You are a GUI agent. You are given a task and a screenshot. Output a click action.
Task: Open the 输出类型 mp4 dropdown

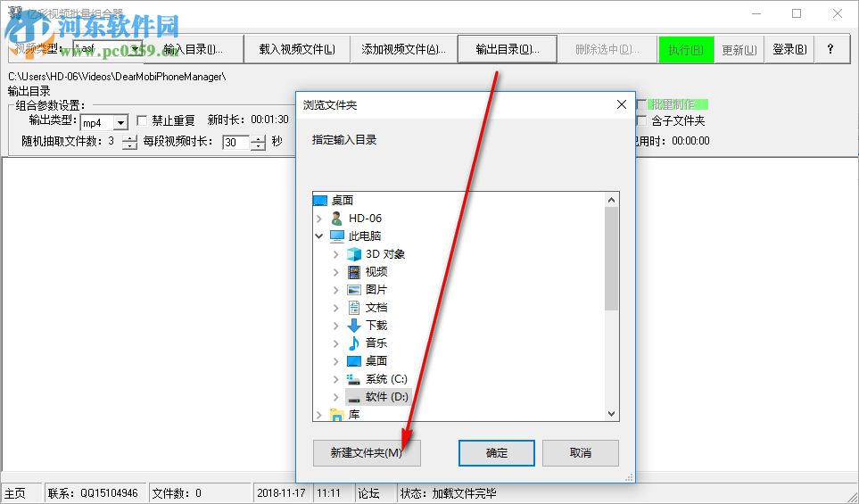pyautogui.click(x=120, y=123)
